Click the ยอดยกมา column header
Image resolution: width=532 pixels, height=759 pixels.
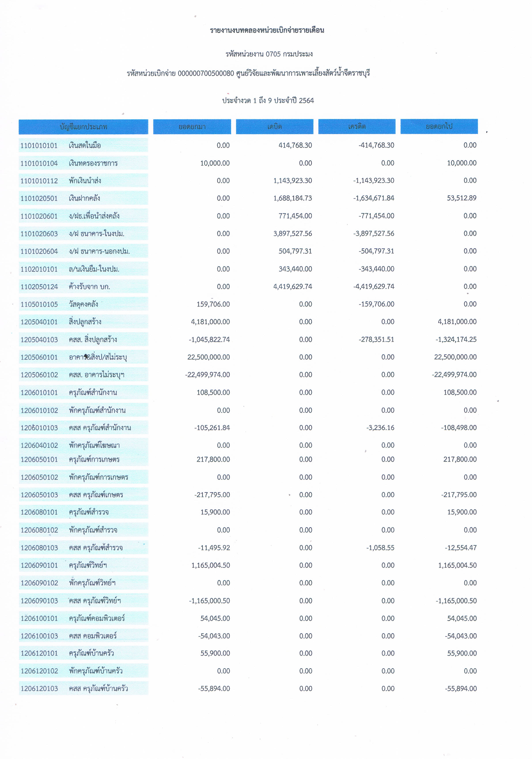[192, 127]
